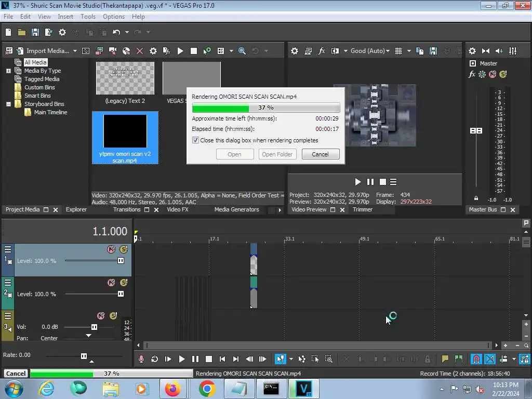Toggle Master solo icon

click(503, 74)
